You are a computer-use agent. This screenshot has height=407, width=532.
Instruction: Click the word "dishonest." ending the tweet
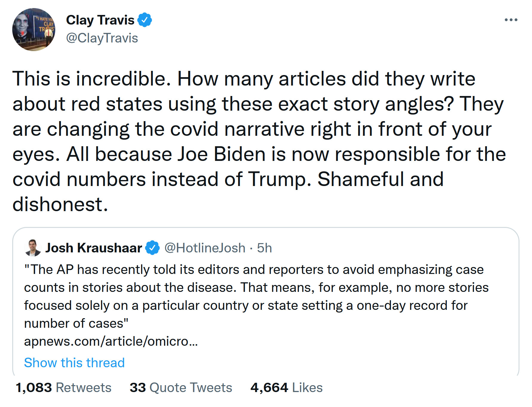tap(60, 204)
